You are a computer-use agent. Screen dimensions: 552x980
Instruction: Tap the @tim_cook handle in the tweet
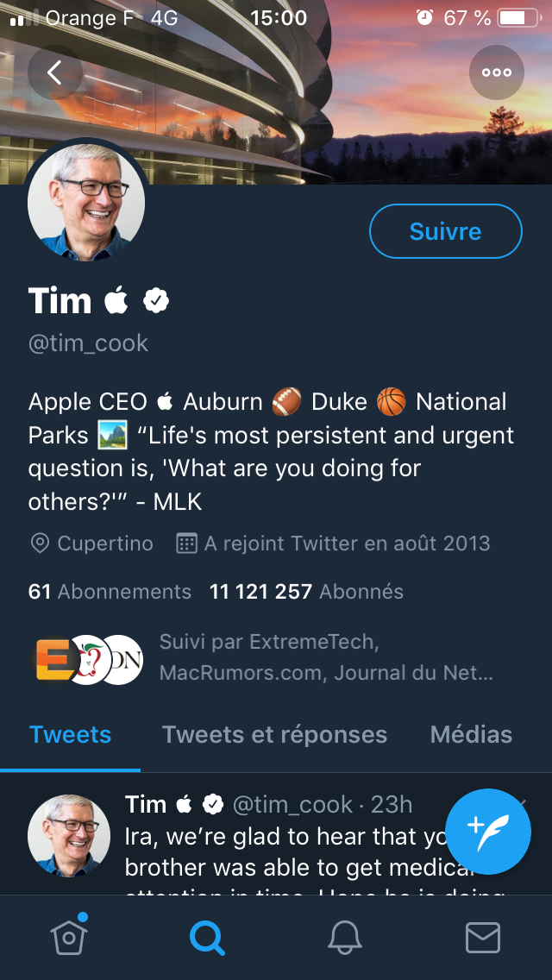click(x=292, y=805)
